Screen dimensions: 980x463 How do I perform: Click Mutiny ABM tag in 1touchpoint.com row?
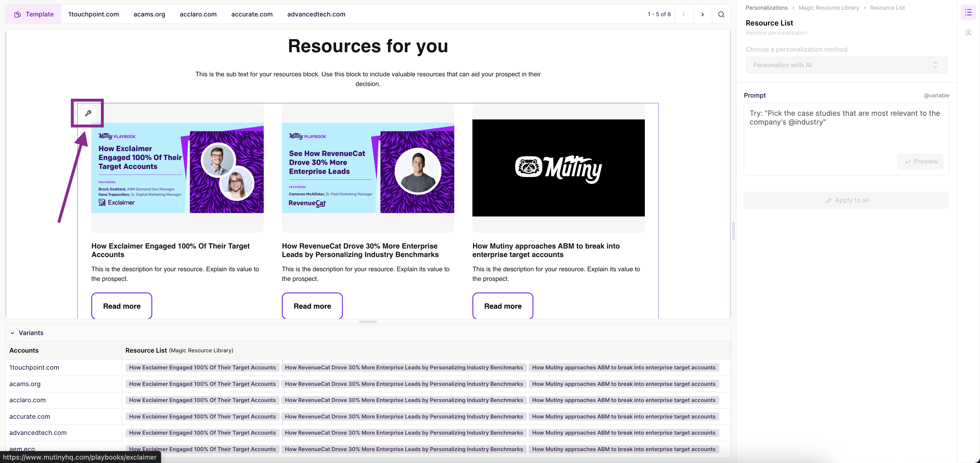(624, 367)
